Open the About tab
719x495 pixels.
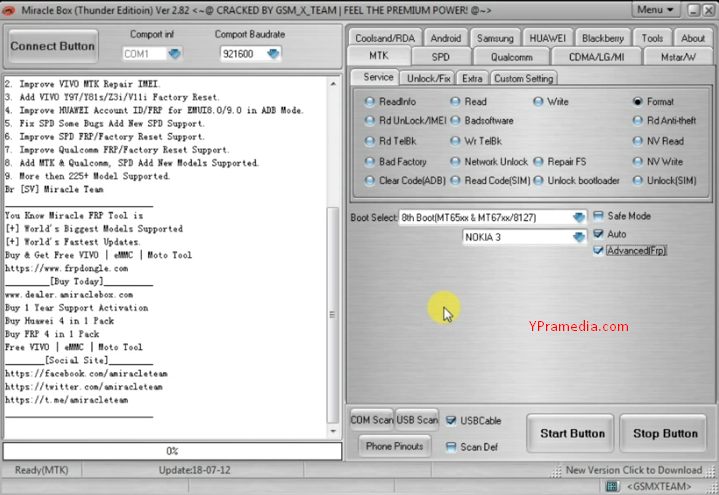(x=692, y=38)
